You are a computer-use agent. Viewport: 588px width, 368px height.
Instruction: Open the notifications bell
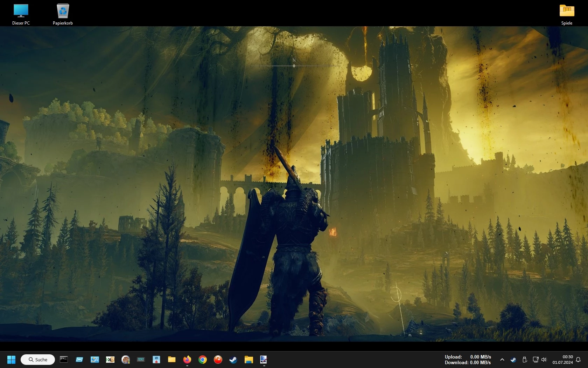pyautogui.click(x=578, y=360)
